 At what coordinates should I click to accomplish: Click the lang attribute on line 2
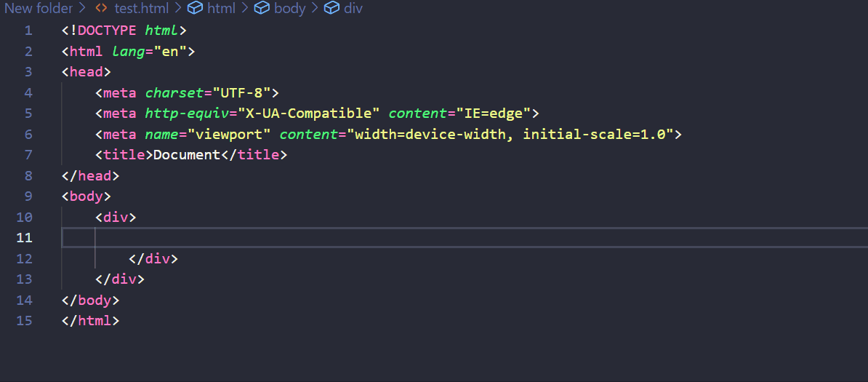(x=129, y=52)
